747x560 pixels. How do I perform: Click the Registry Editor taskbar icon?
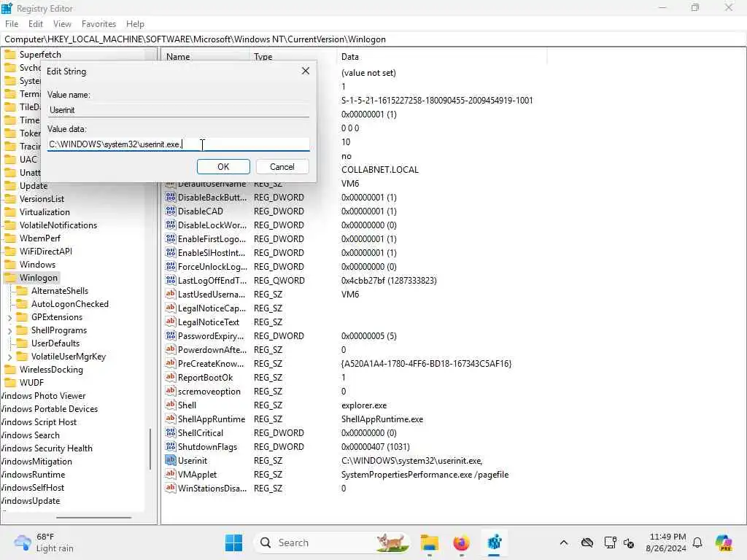coord(494,542)
